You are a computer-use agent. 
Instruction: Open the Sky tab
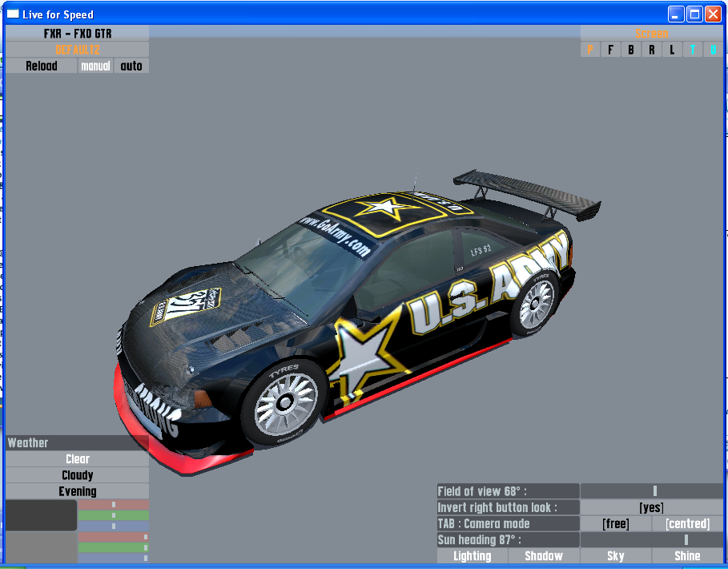tap(616, 556)
